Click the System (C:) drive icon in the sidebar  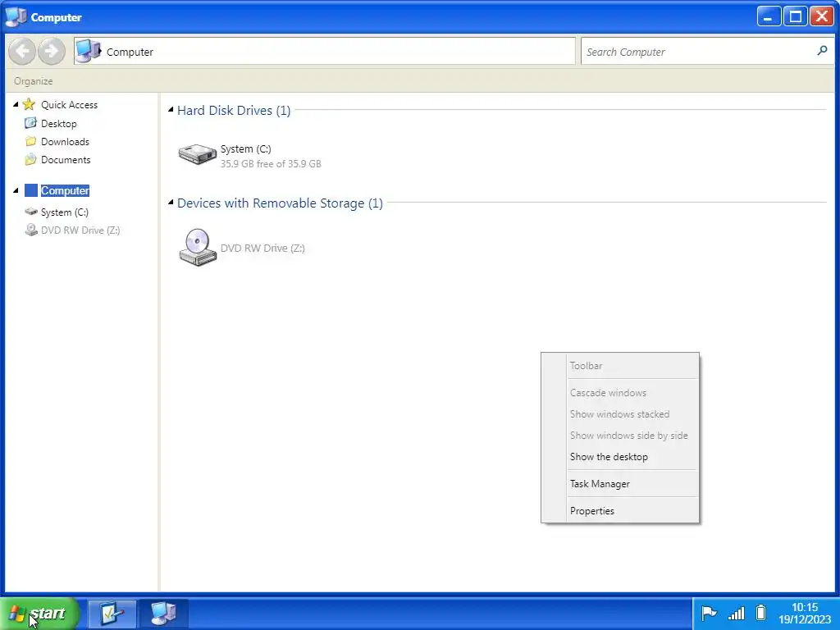pyautogui.click(x=31, y=212)
